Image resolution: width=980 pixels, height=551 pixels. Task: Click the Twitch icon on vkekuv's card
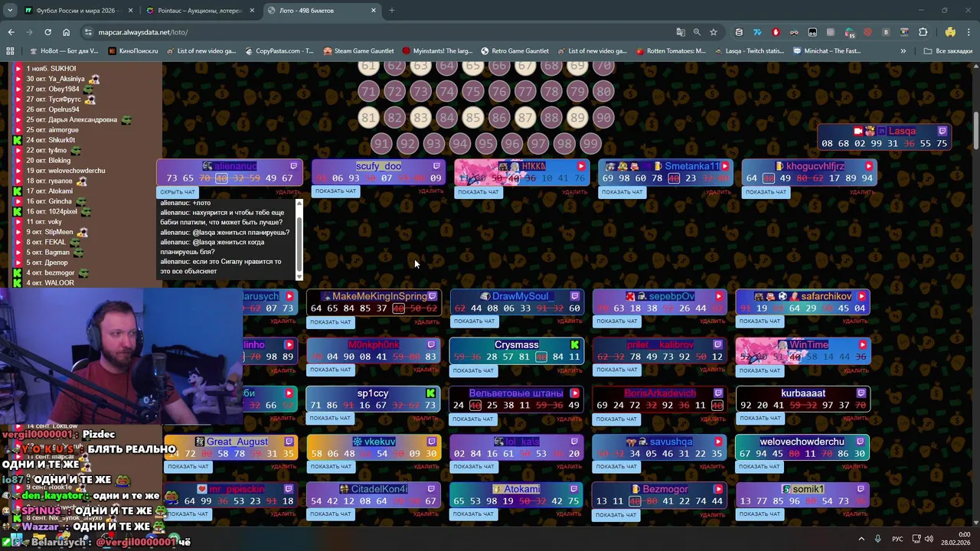431,442
